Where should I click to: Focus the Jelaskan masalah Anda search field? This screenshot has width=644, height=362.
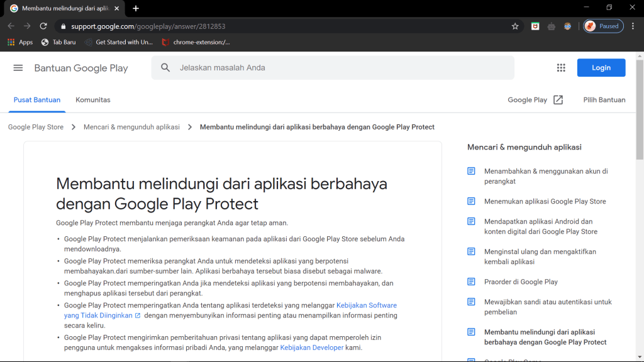(340, 68)
